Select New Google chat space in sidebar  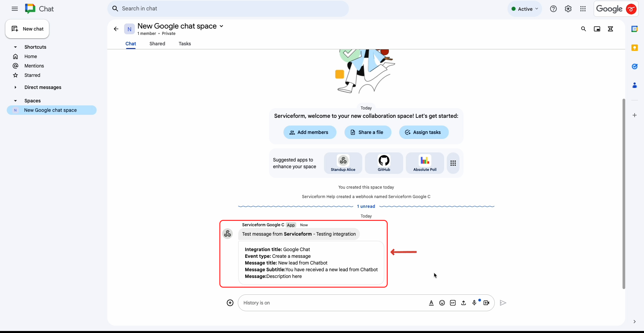pyautogui.click(x=52, y=110)
